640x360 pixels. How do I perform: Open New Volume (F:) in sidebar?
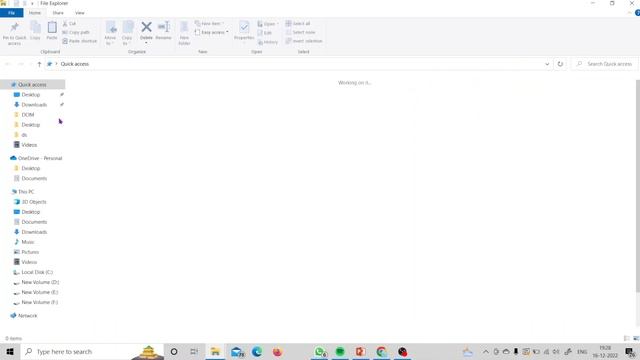pos(40,302)
